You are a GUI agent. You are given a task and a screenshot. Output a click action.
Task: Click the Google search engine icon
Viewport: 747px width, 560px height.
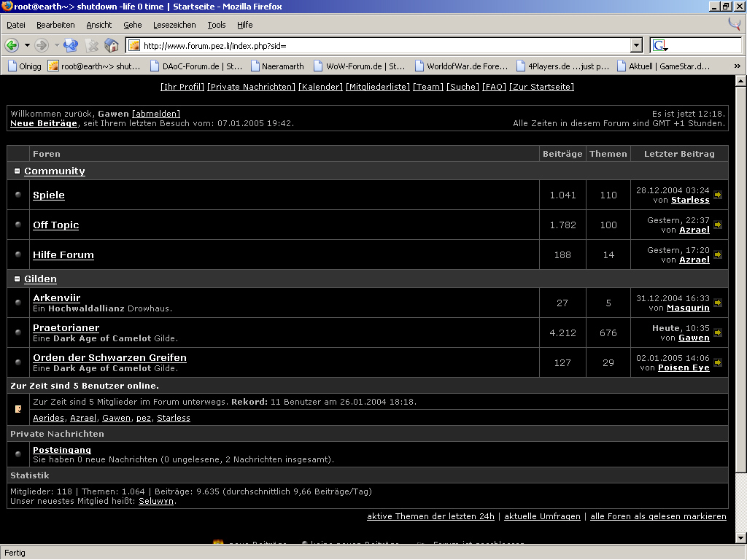point(659,45)
